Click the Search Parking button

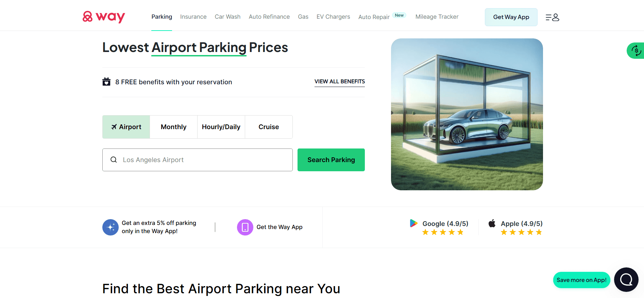(x=331, y=160)
